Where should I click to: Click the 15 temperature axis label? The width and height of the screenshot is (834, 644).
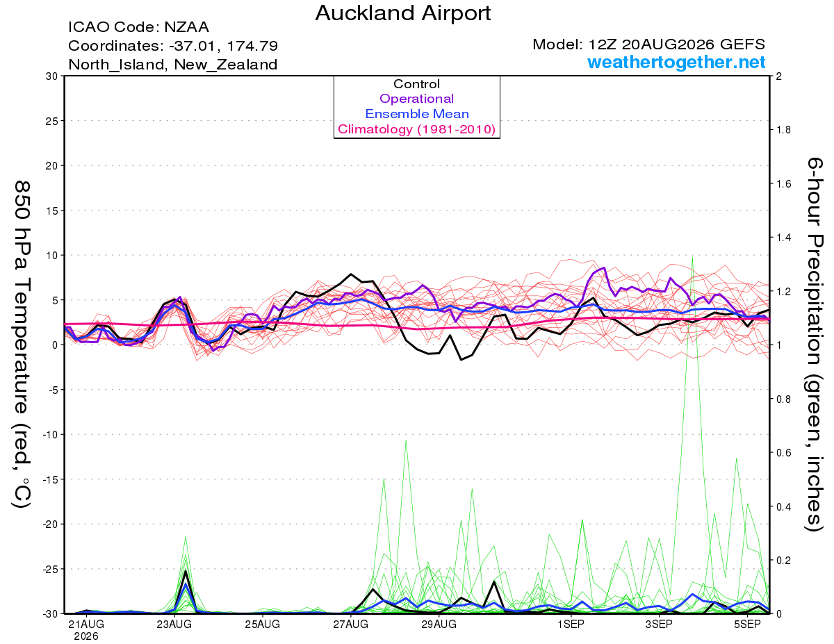pyautogui.click(x=51, y=210)
